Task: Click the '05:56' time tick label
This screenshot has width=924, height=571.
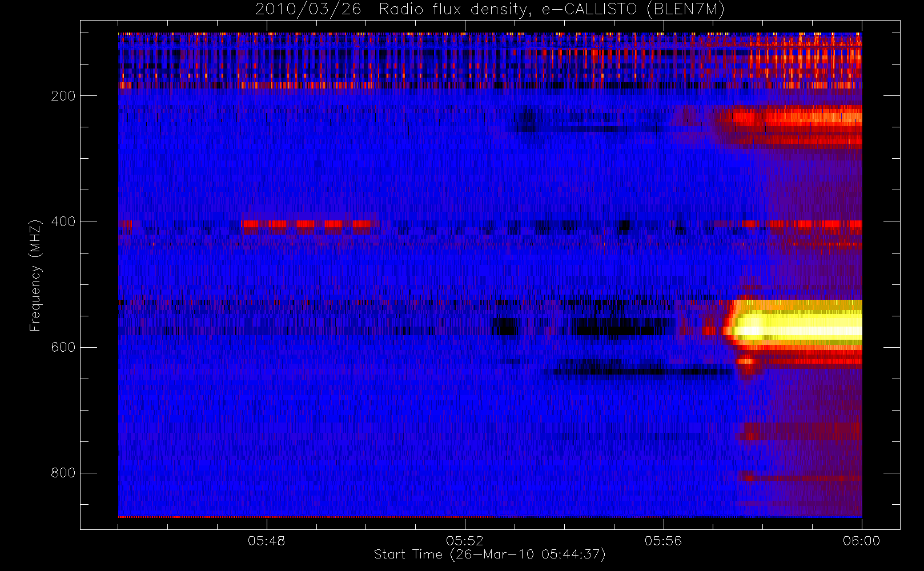Action: tap(663, 540)
